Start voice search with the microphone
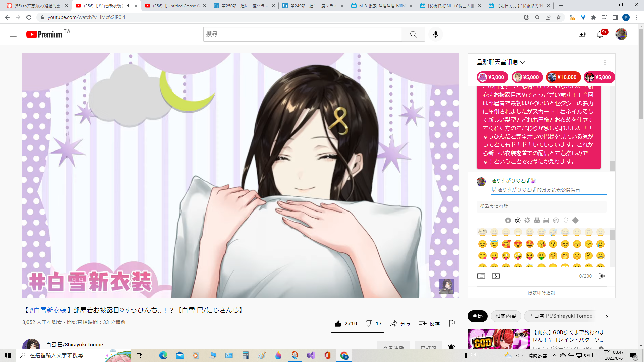This screenshot has height=362, width=644. coord(435,34)
